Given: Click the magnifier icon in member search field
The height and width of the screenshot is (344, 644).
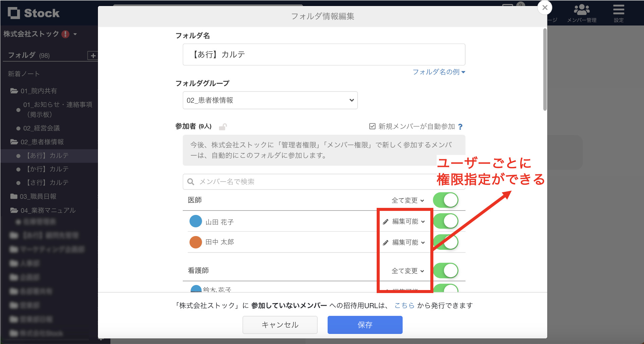Looking at the screenshot, I should pos(191,182).
